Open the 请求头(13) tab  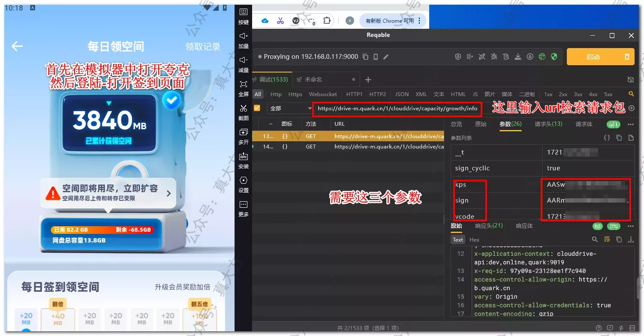[548, 124]
